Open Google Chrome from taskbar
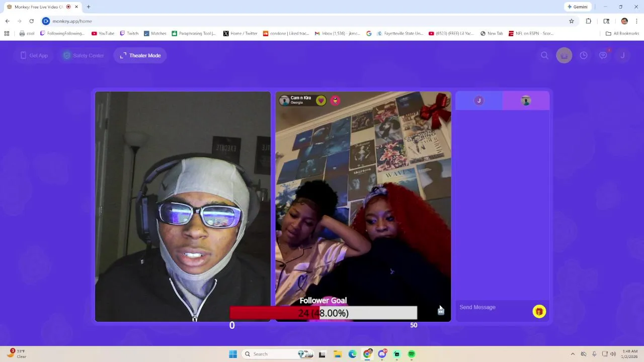The image size is (644, 362). point(367,354)
